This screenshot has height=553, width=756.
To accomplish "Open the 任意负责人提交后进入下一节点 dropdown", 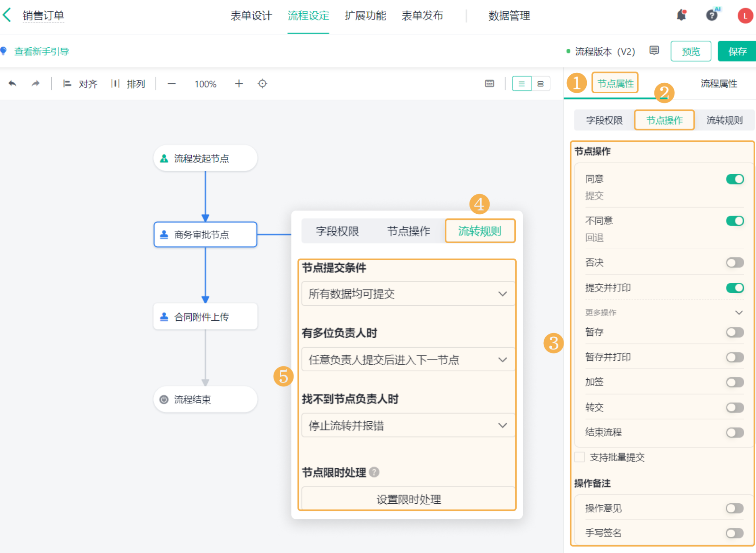I will pyautogui.click(x=408, y=360).
